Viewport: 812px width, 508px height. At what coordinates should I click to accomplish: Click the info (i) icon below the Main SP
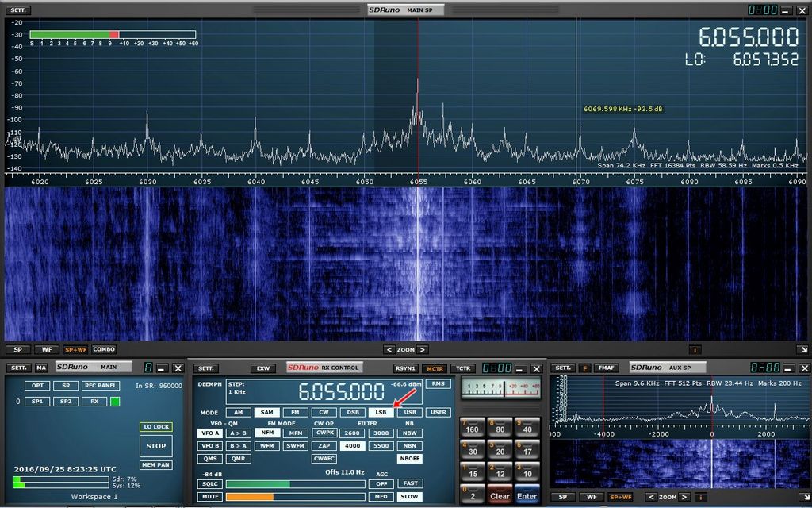click(x=695, y=349)
